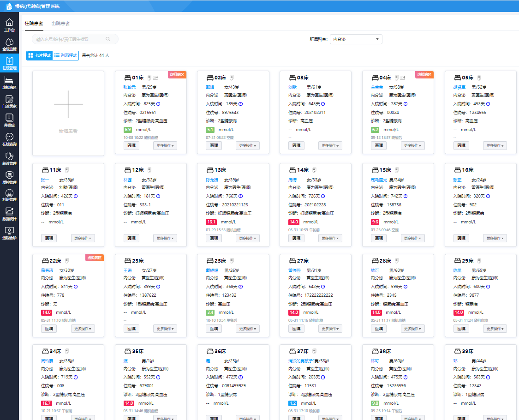This screenshot has width=519, height=420.
Task: Switch to 卡片模式 card view
Action: [40, 55]
